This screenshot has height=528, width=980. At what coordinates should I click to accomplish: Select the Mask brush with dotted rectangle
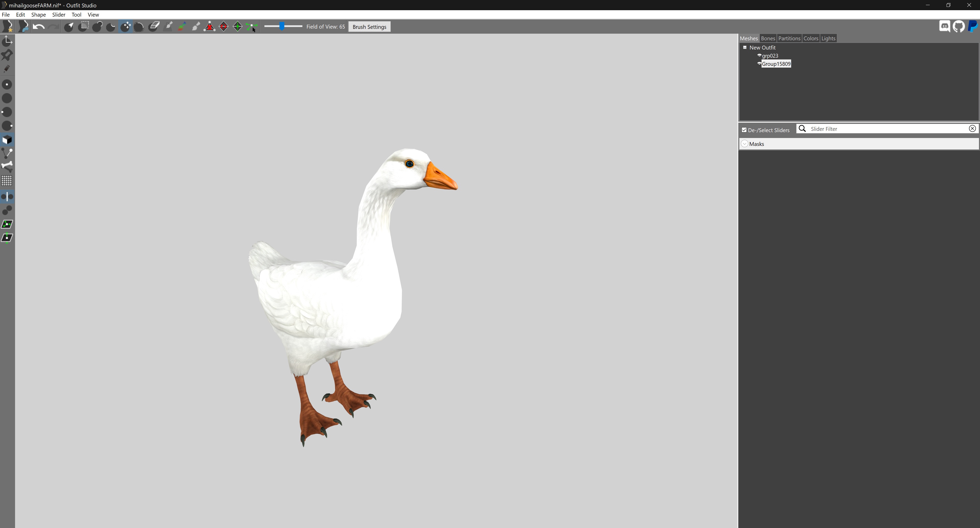[84, 27]
